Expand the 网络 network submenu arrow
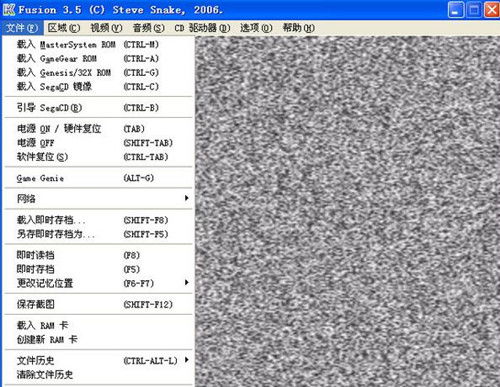Screen dimensions: 500x387 click(x=187, y=198)
